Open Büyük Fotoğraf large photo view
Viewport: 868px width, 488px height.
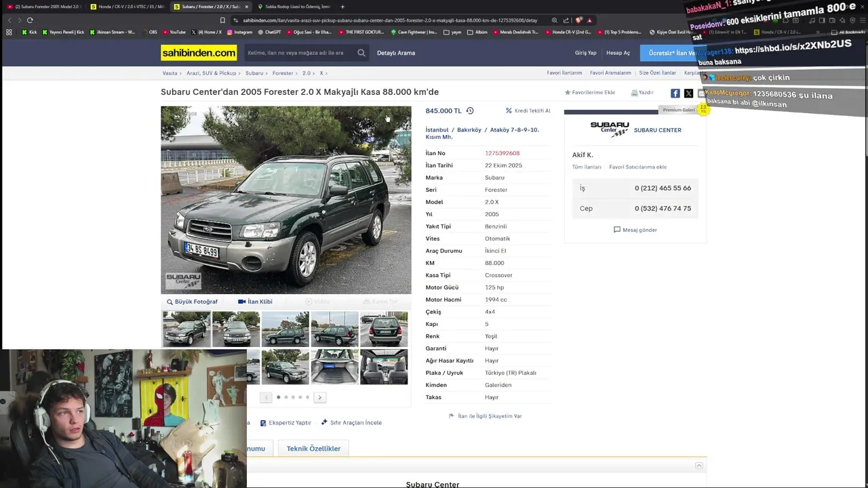[x=192, y=302]
